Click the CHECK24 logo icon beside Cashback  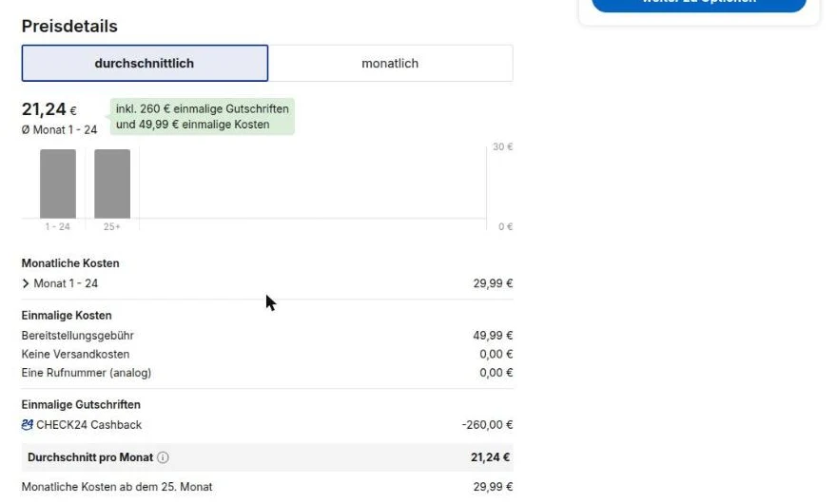pos(28,424)
